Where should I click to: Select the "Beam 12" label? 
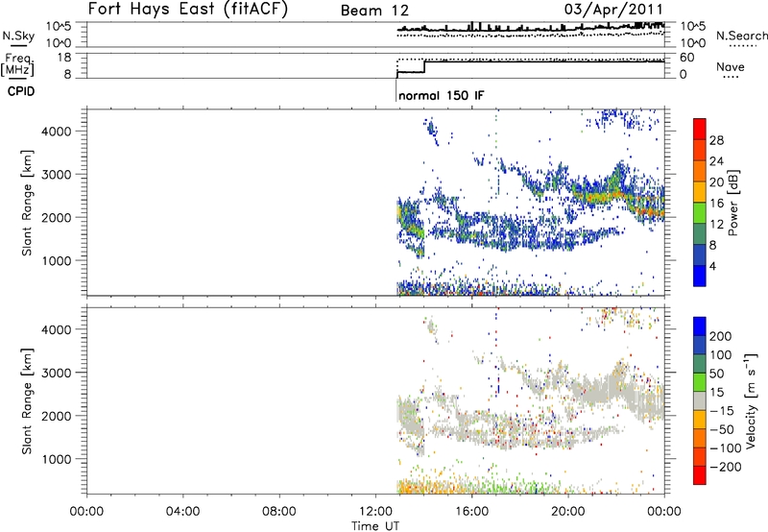pyautogui.click(x=374, y=11)
